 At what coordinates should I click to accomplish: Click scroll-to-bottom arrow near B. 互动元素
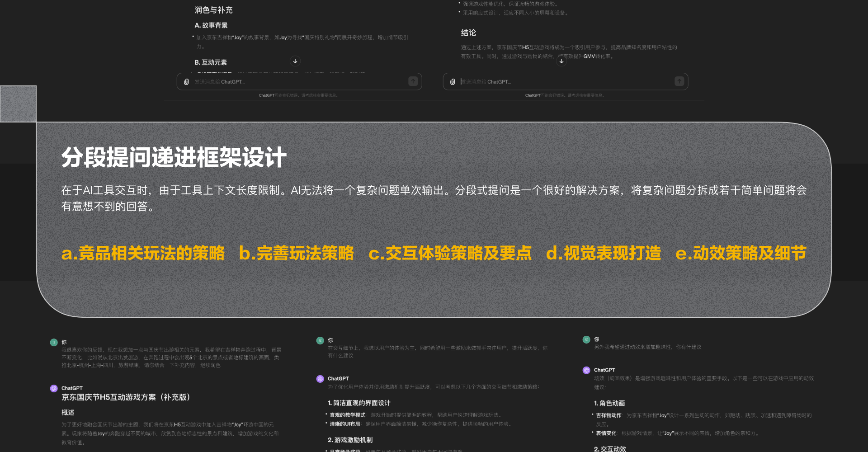[295, 61]
